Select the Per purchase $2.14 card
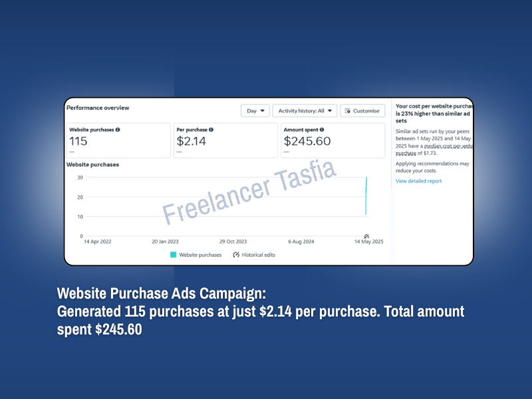The height and width of the screenshot is (399, 532). tap(225, 140)
